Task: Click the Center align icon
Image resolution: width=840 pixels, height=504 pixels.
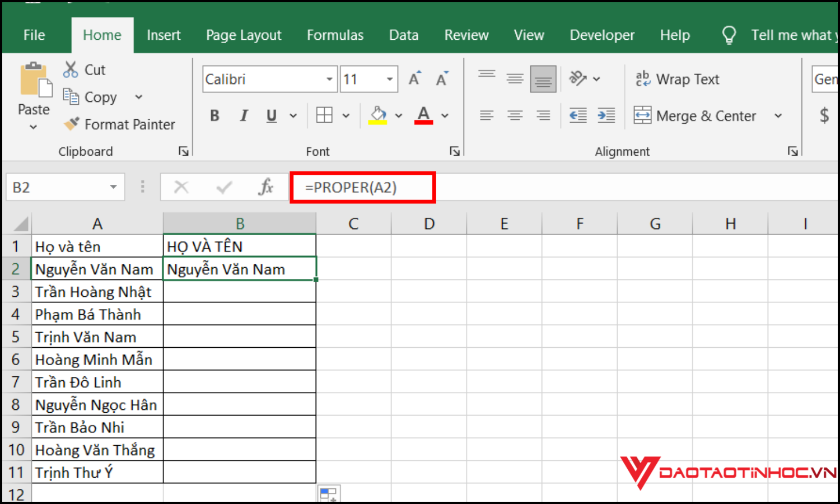Action: click(x=515, y=115)
